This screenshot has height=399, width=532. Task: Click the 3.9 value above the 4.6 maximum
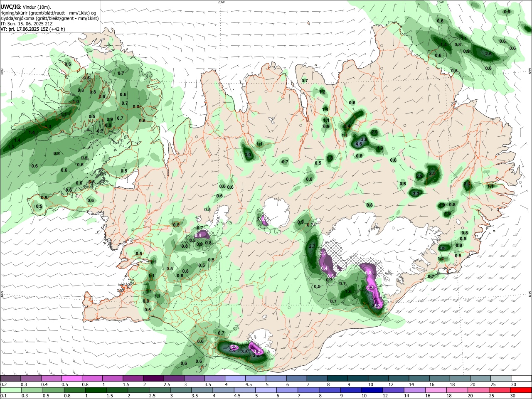click(364, 140)
